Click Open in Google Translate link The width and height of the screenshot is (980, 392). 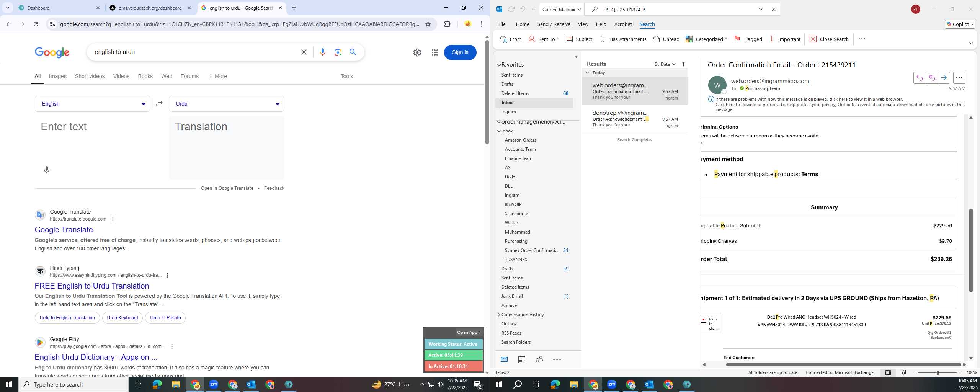pyautogui.click(x=227, y=188)
